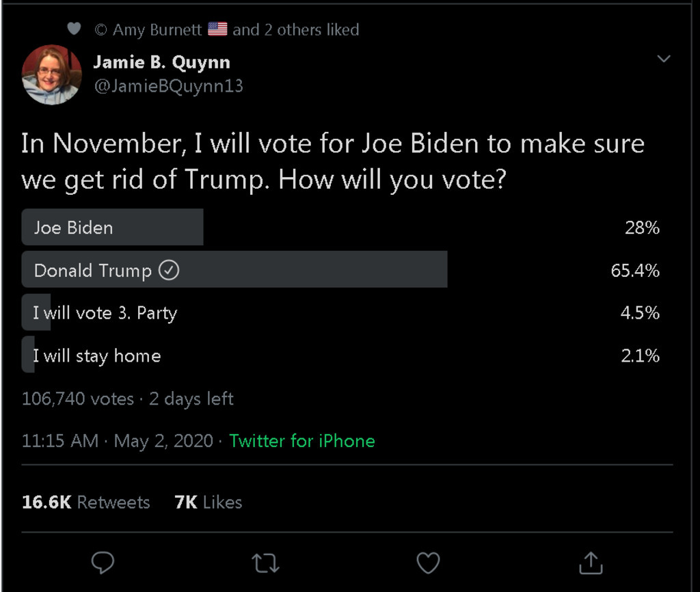This screenshot has width=700, height=592.
Task: Select the Donald Trump poll option
Action: 92,271
